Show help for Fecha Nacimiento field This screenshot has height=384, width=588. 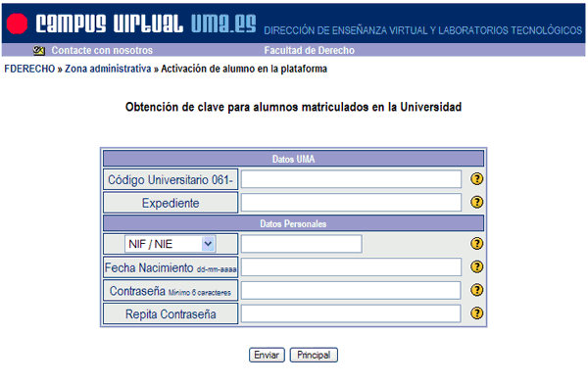[476, 267]
